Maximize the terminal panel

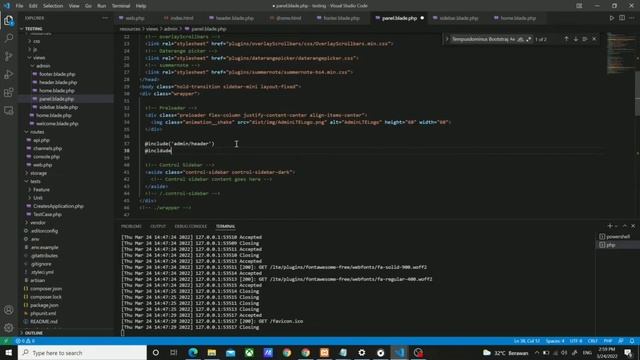(x=624, y=226)
